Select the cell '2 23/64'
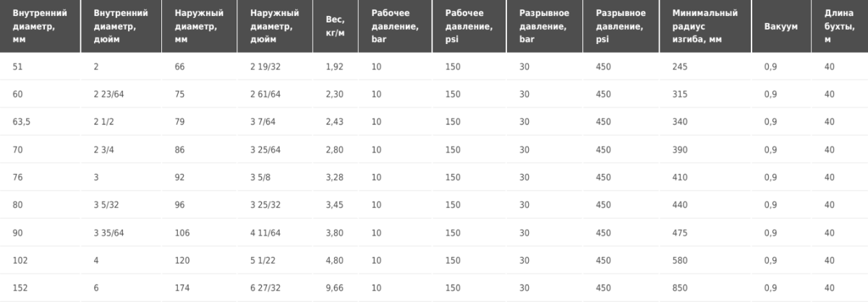 click(107, 95)
